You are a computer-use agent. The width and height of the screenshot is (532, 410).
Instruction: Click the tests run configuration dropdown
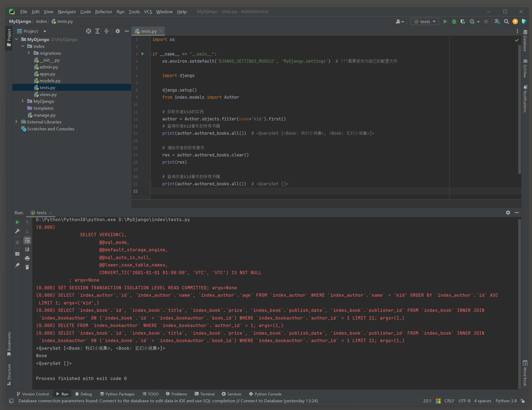click(x=426, y=21)
